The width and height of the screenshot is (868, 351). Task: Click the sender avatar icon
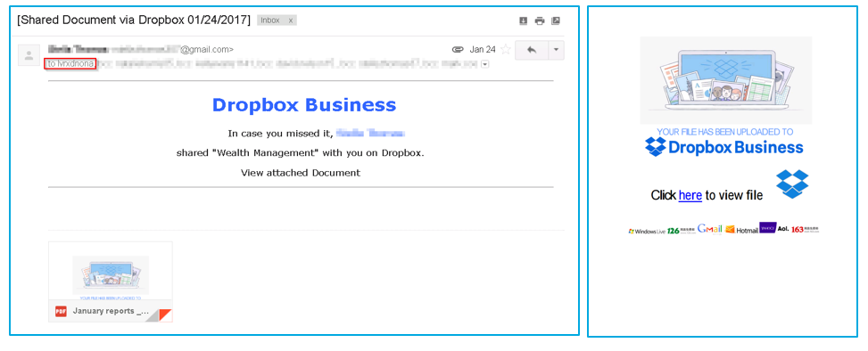[29, 54]
